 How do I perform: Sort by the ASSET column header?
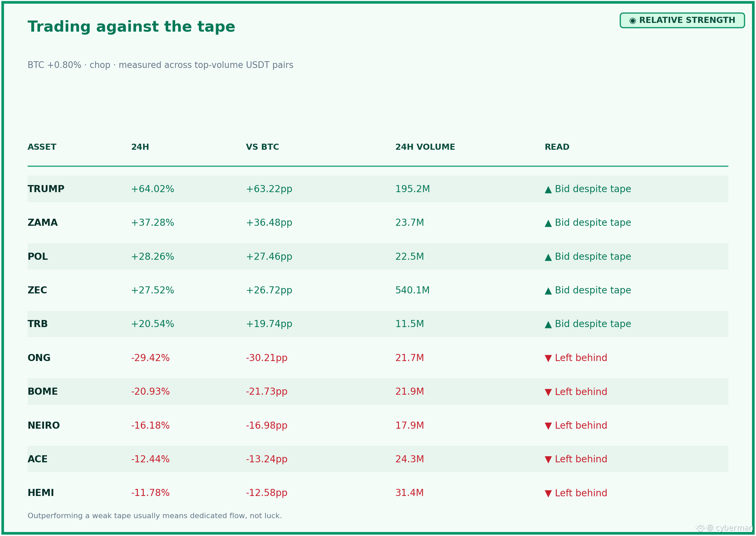click(x=42, y=147)
